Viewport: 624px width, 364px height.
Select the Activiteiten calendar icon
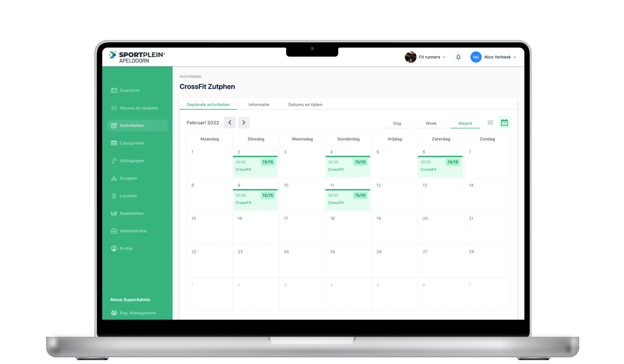[x=114, y=126]
